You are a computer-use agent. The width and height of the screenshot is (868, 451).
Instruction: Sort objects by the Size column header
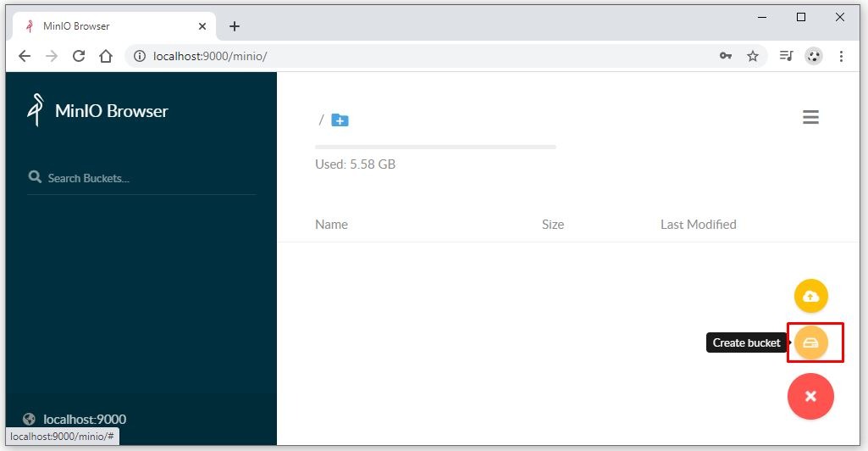pyautogui.click(x=552, y=225)
